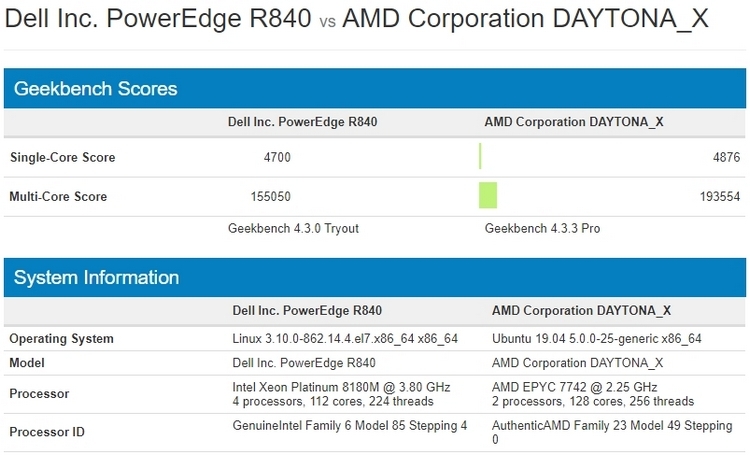This screenshot has width=750, height=455.
Task: Click the Operating System row label
Action: 61,339
